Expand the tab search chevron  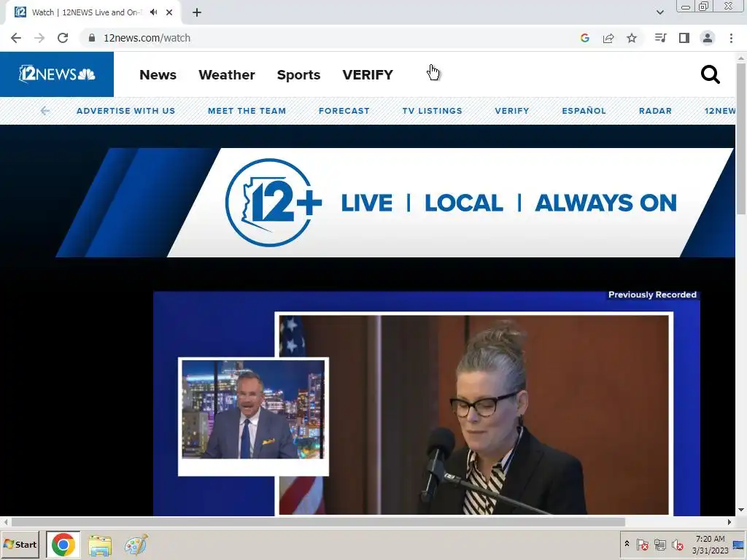click(659, 12)
